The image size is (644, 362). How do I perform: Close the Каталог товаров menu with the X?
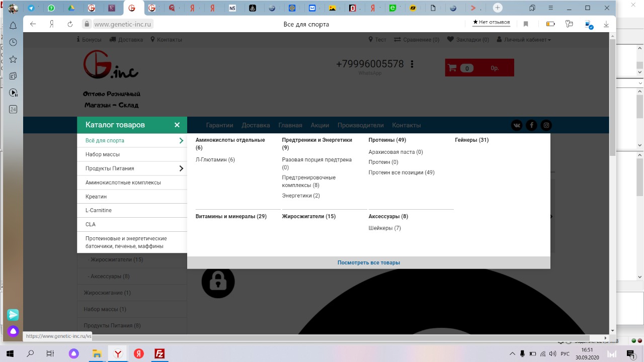coord(177,125)
